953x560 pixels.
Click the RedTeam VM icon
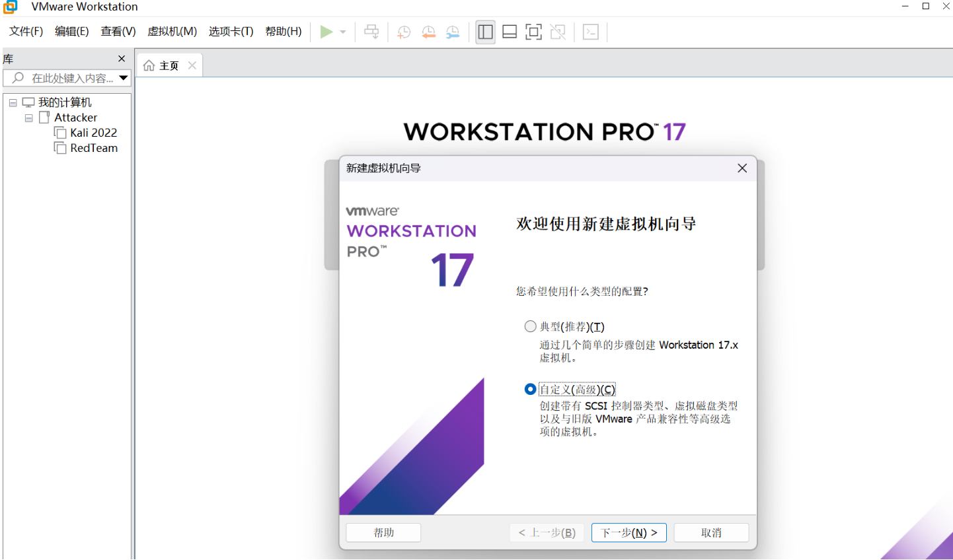coord(60,148)
